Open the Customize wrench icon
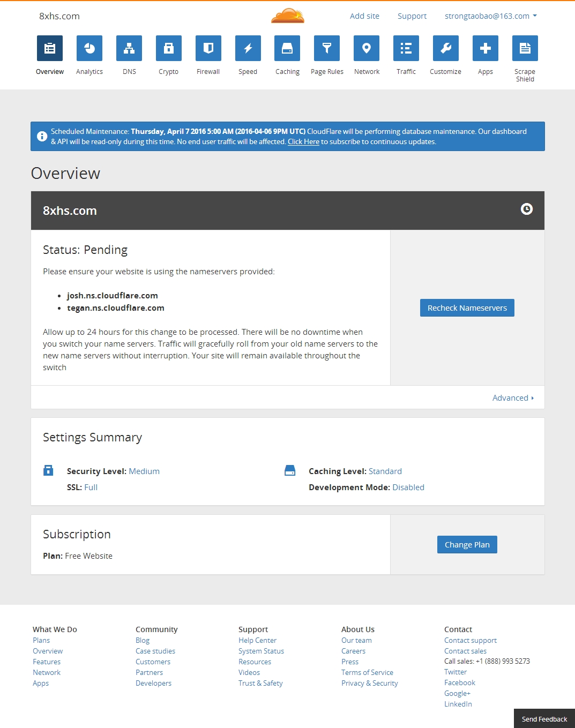This screenshot has width=575, height=728. [x=446, y=48]
